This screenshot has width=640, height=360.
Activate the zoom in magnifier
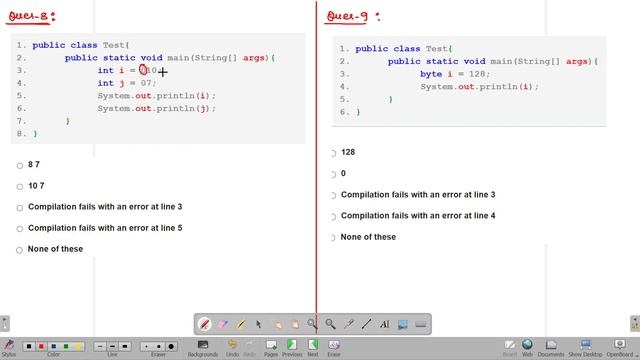pos(312,324)
